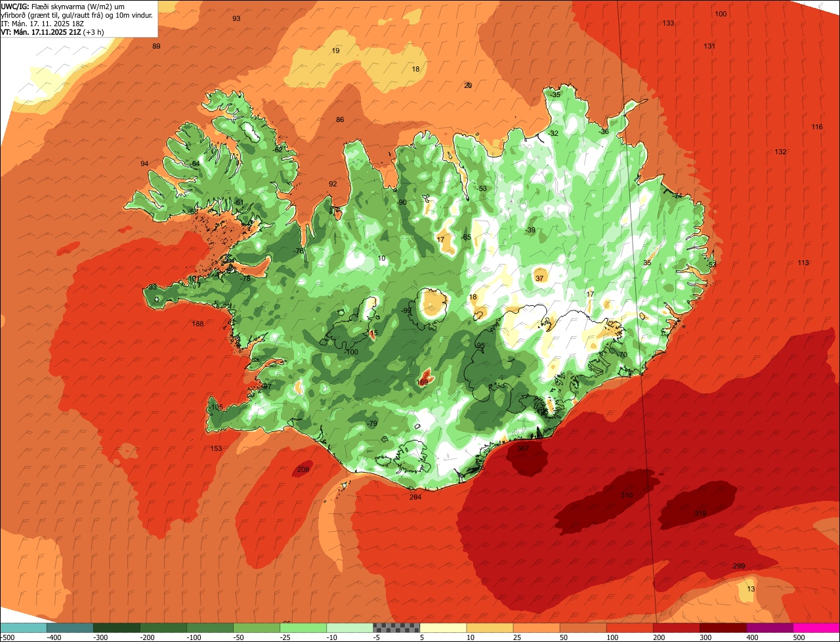Click the 86 value north of Iceland
Image resolution: width=840 pixels, height=642 pixels.
[x=340, y=119]
